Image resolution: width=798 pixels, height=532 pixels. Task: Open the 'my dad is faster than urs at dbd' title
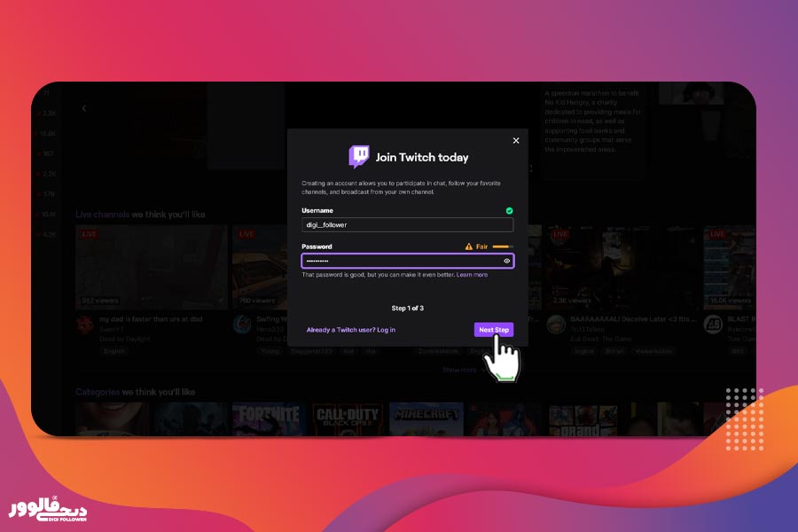pos(151,319)
